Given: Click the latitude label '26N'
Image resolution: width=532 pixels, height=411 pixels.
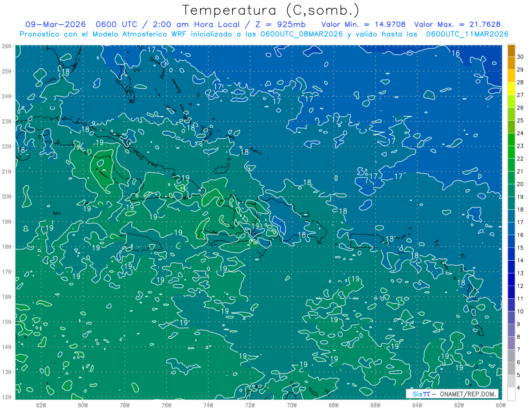Looking at the screenshot, I should pyautogui.click(x=7, y=46).
